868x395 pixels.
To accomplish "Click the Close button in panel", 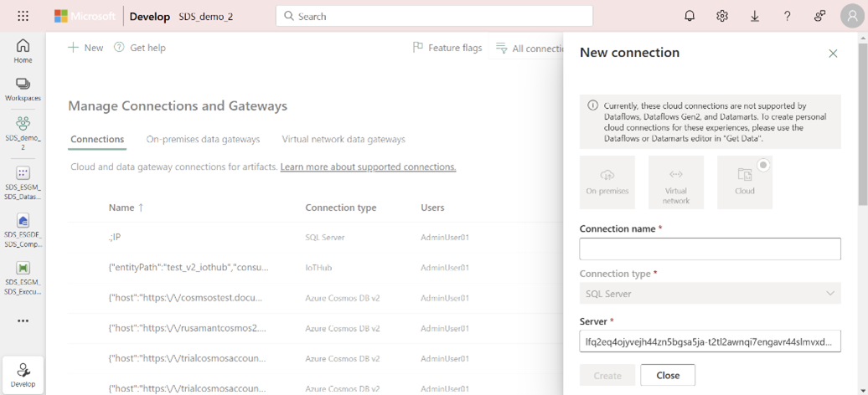I will click(x=667, y=375).
